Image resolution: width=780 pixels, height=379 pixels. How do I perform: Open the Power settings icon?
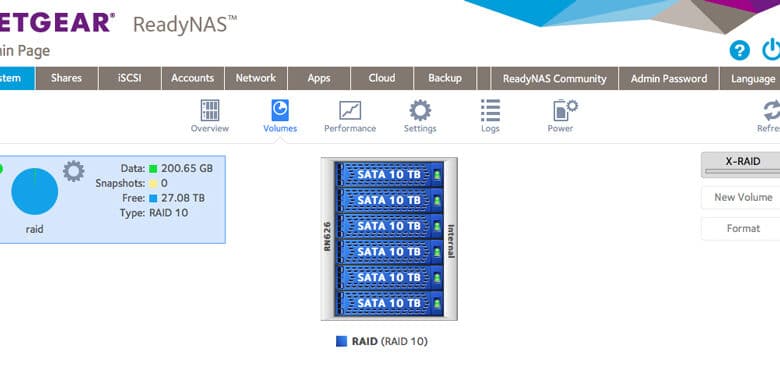tap(565, 110)
